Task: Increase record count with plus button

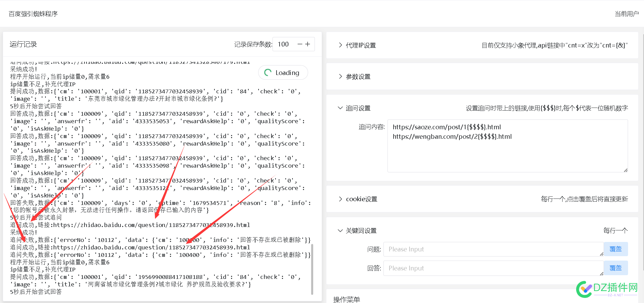Action: pos(308,44)
